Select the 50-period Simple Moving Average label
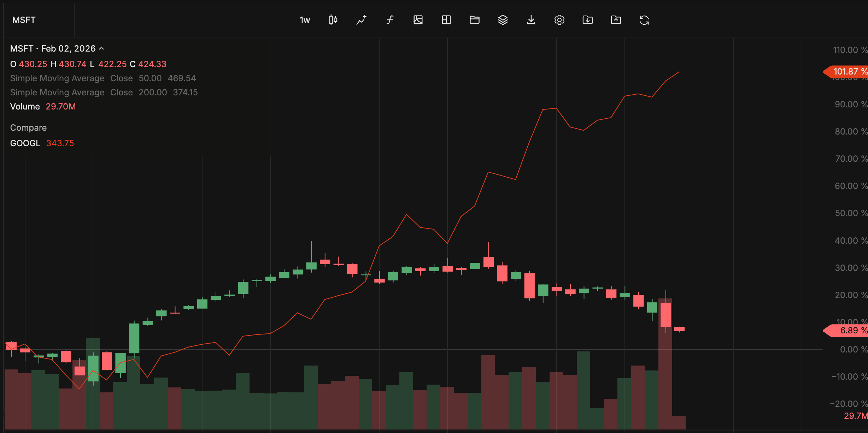This screenshot has width=868, height=433. 57,78
